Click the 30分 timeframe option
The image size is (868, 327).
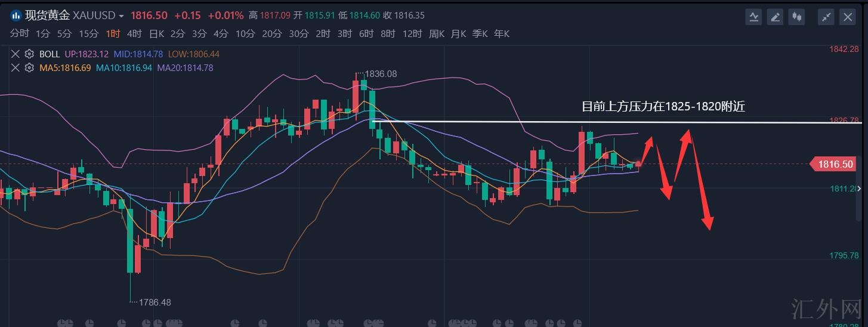coord(299,34)
